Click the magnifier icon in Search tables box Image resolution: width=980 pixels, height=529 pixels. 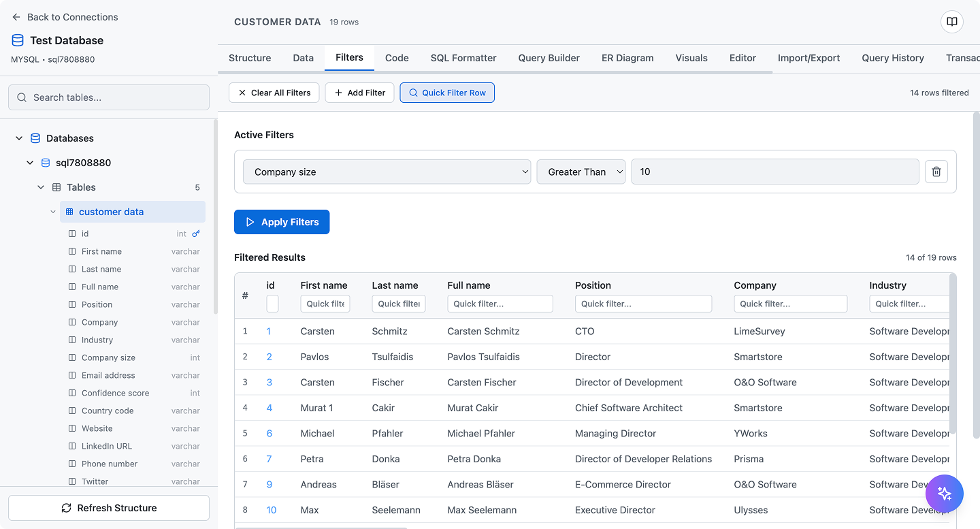22,97
